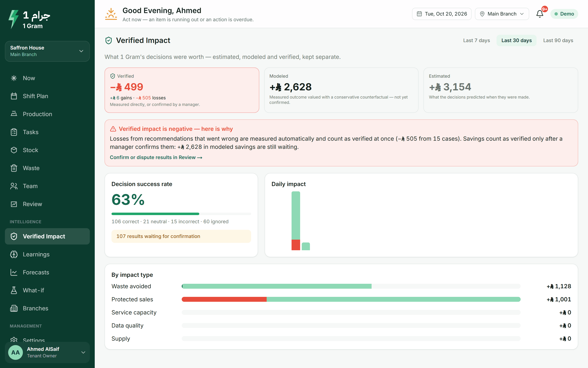Screen dimensions: 588x368
Task: Click the 1 Gram lightning bolt logo
Action: coord(13,19)
